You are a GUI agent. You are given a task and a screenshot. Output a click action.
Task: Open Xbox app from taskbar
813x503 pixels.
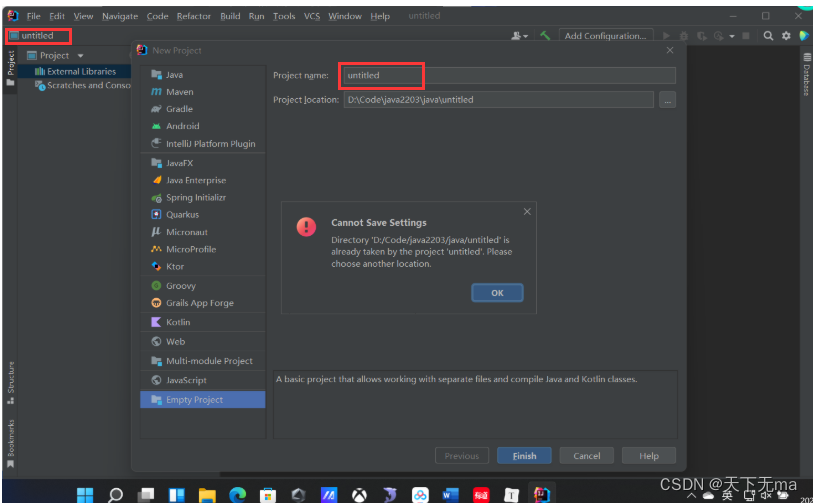point(359,495)
